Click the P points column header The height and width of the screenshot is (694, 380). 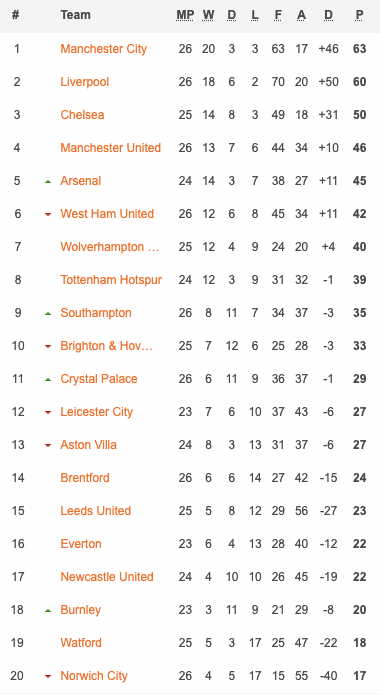coord(359,15)
